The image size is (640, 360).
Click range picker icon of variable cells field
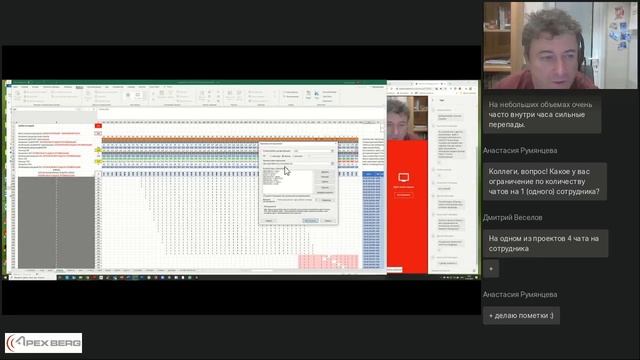click(x=332, y=163)
